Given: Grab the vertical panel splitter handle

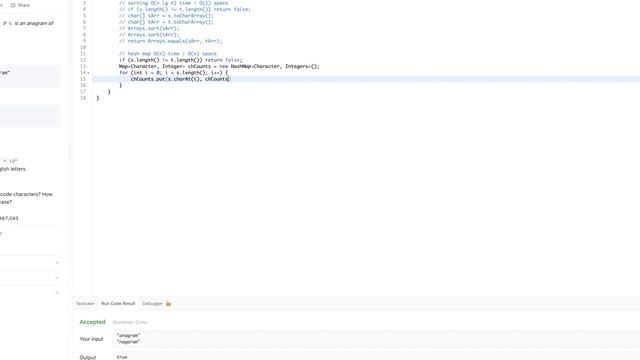Looking at the screenshot, I should (x=70, y=151).
